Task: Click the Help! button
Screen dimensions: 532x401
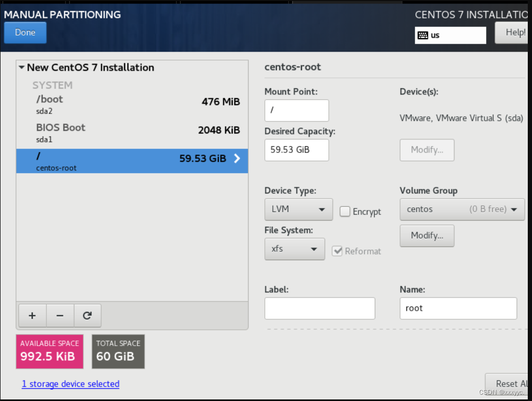Action: tap(511, 33)
